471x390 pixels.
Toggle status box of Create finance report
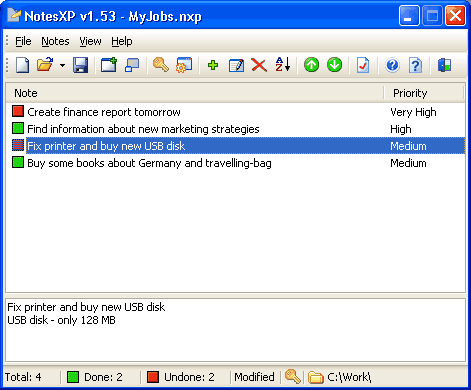[18, 111]
